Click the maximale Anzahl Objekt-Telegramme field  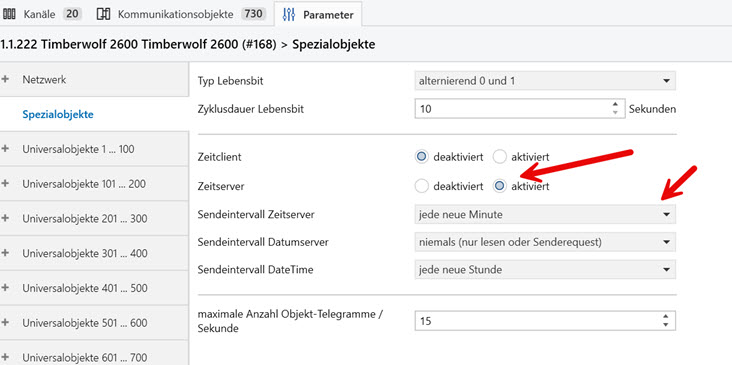[x=545, y=321]
